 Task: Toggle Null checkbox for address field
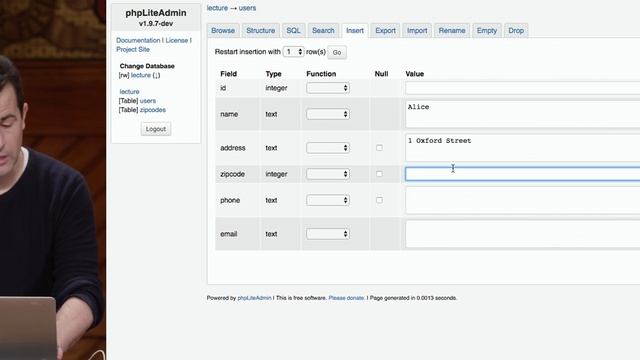pyautogui.click(x=379, y=148)
